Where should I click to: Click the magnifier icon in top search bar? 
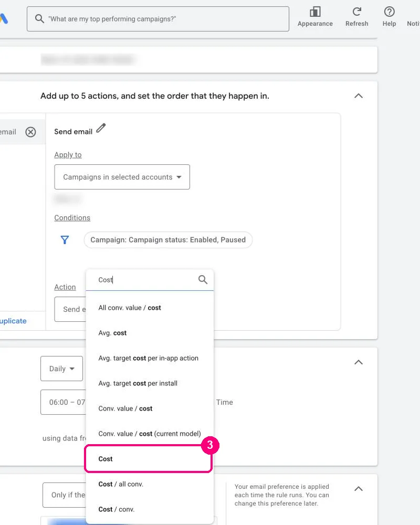[39, 19]
